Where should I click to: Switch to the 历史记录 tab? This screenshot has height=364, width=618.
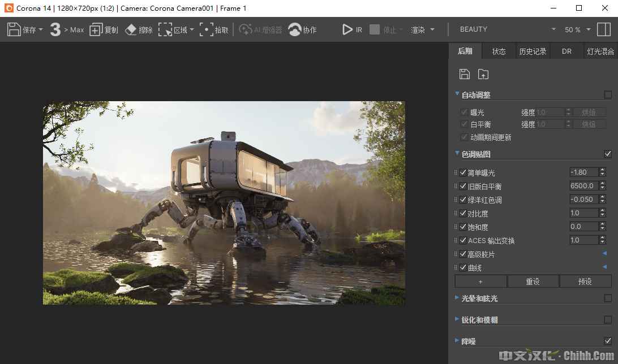click(533, 51)
